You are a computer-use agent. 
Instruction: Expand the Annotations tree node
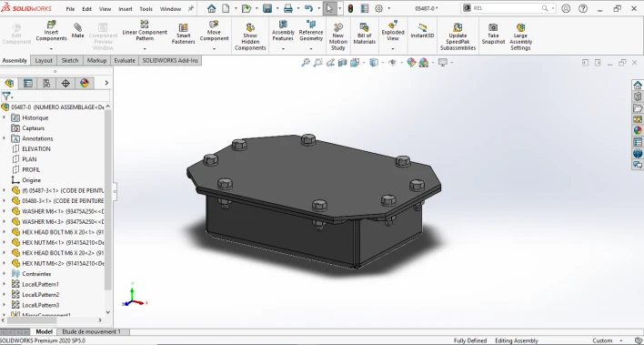pyautogui.click(x=5, y=138)
